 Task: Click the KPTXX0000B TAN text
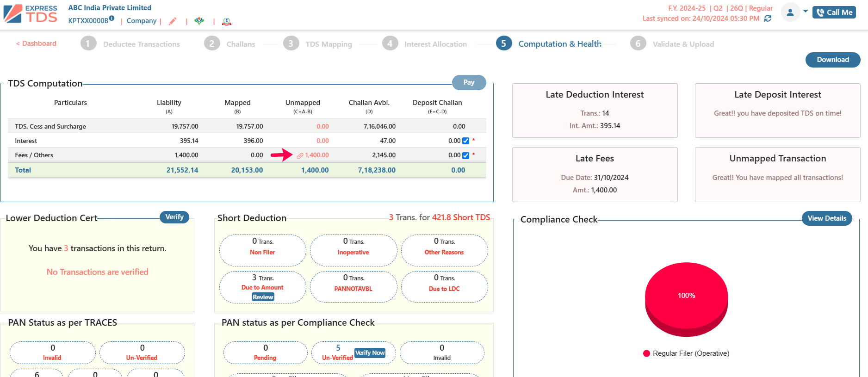pyautogui.click(x=88, y=21)
